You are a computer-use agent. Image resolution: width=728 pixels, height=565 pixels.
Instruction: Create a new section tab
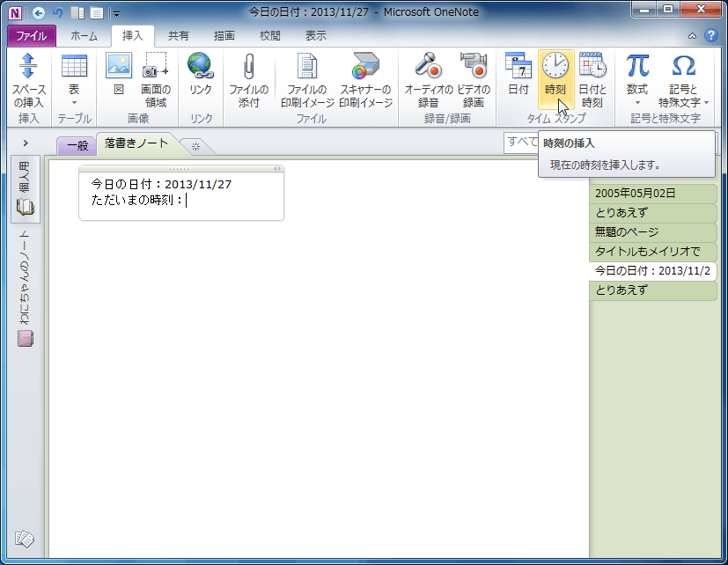click(195, 147)
